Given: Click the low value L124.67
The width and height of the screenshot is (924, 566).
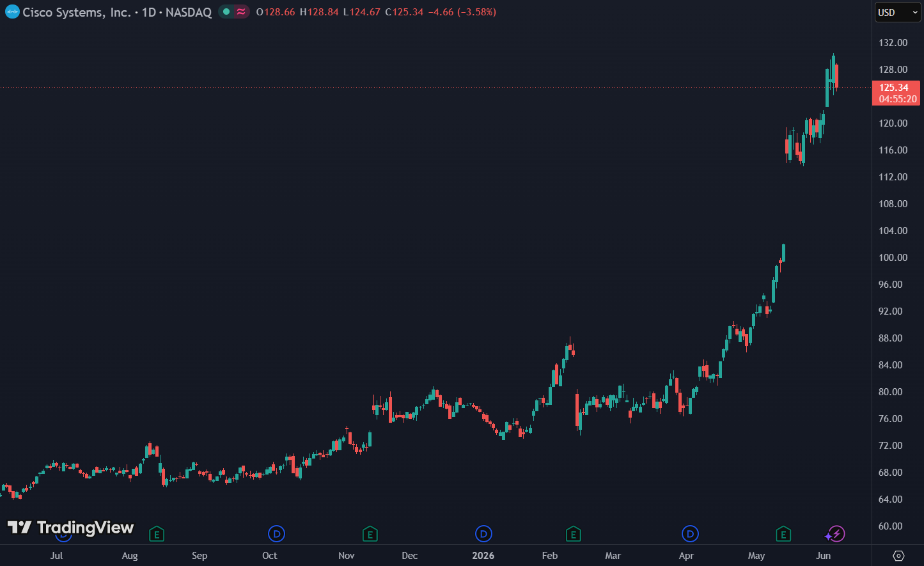Looking at the screenshot, I should click(362, 12).
